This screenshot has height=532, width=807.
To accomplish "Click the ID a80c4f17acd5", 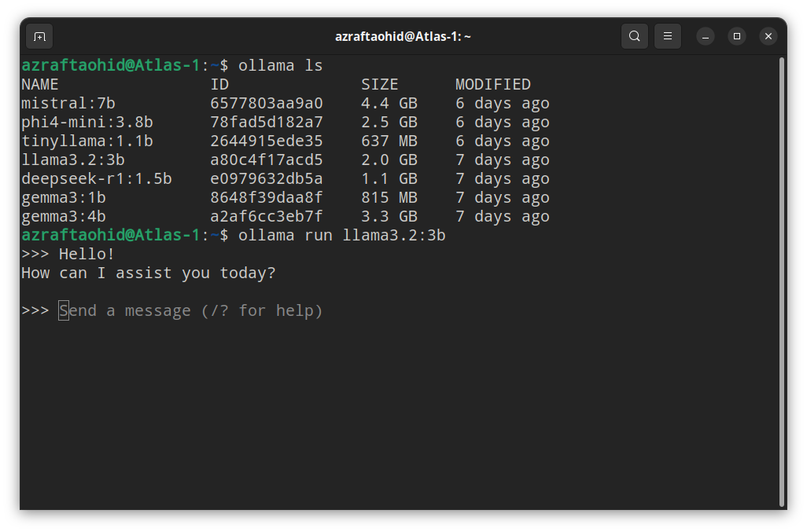I will (267, 160).
